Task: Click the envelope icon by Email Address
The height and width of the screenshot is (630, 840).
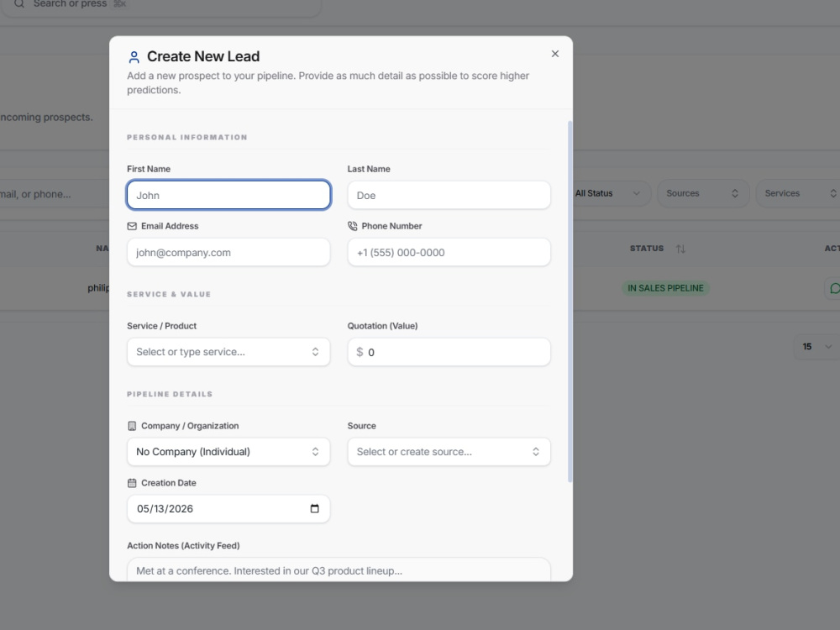Action: pyautogui.click(x=132, y=226)
